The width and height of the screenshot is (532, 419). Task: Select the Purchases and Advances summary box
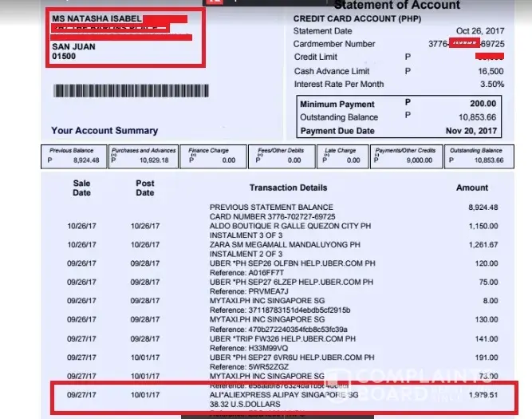144,156
